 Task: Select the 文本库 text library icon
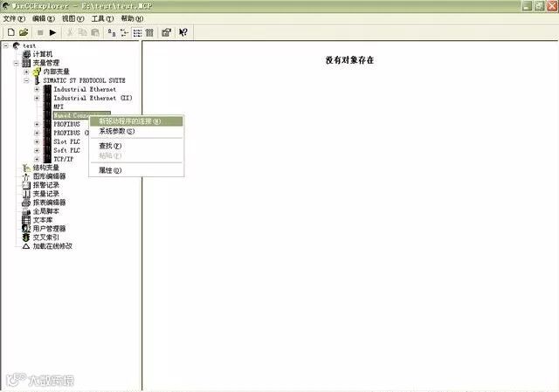click(x=26, y=220)
